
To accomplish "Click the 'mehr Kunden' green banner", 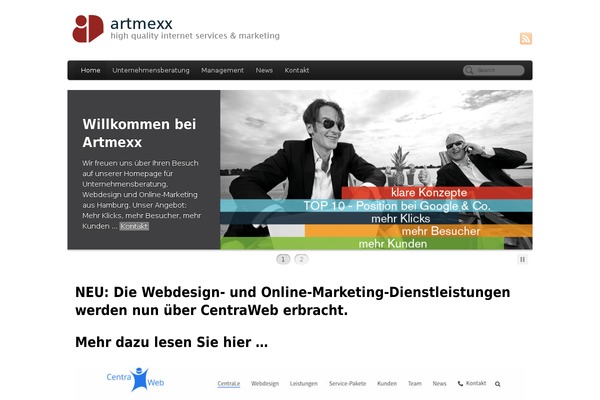I will (x=362, y=243).
